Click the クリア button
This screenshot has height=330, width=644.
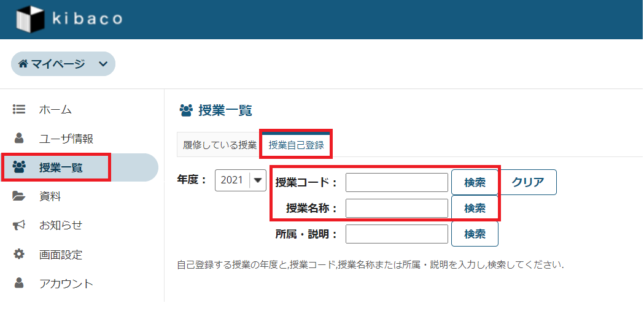(528, 182)
